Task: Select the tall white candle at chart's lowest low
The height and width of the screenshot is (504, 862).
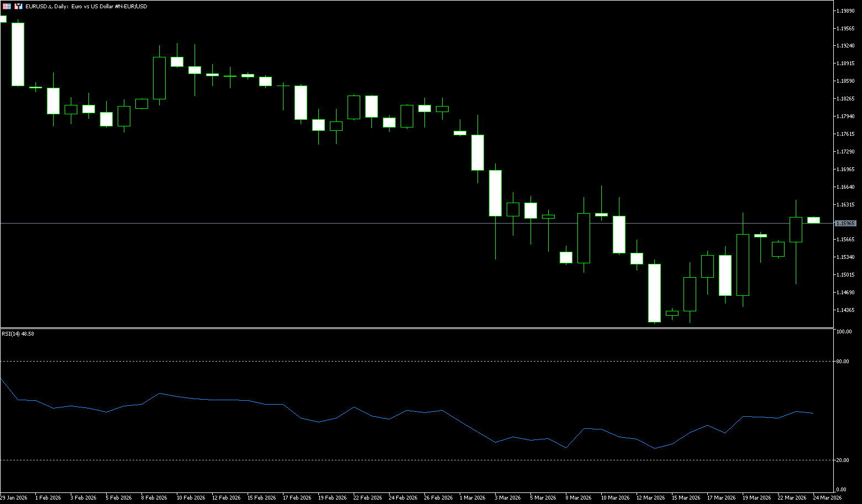Action: tap(654, 293)
